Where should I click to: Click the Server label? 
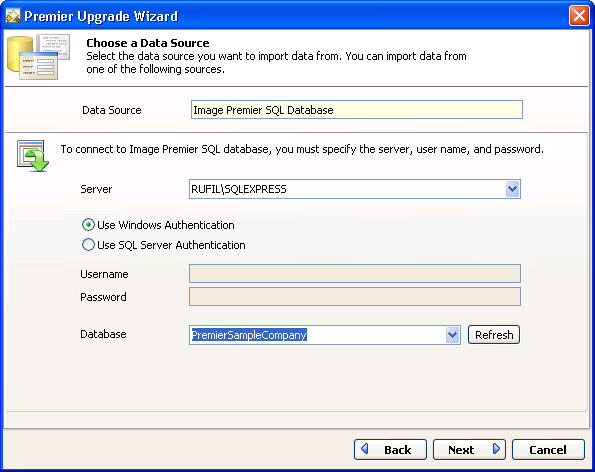pyautogui.click(x=96, y=189)
